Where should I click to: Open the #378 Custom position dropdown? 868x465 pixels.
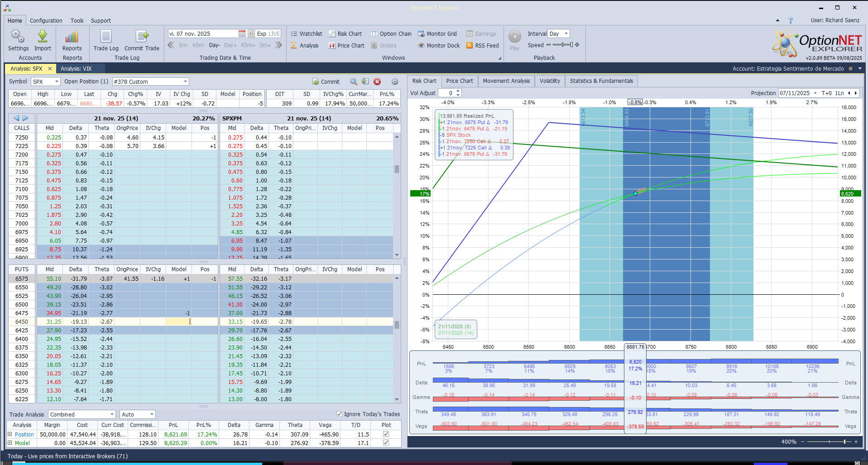185,81
